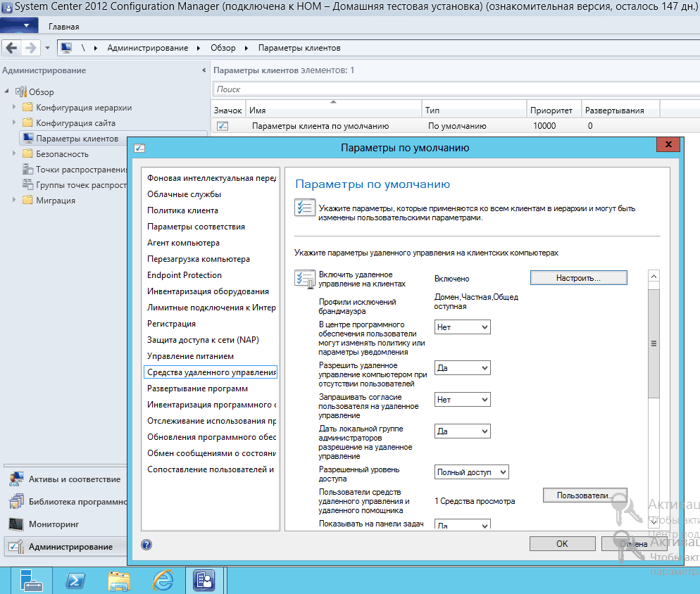Open Server Manager from the taskbar
The image size is (700, 594).
(32, 581)
